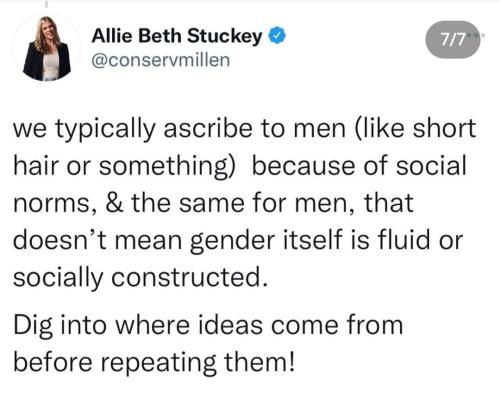This screenshot has height=397, width=500.
Task: Click the ampersand after 'norms,'
Action: point(115,203)
